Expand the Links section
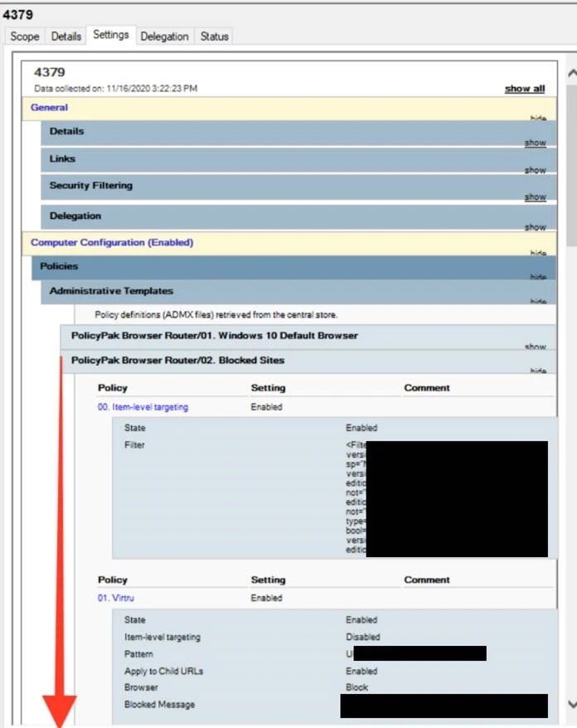 coord(535,170)
